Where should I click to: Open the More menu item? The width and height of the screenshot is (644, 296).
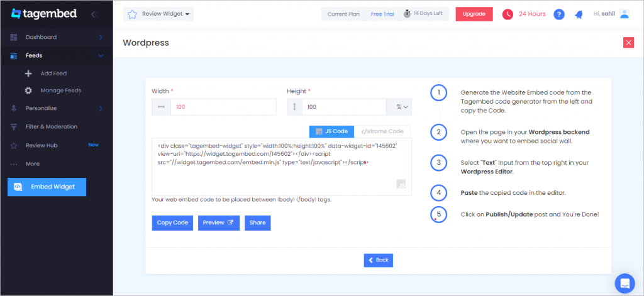coord(33,164)
